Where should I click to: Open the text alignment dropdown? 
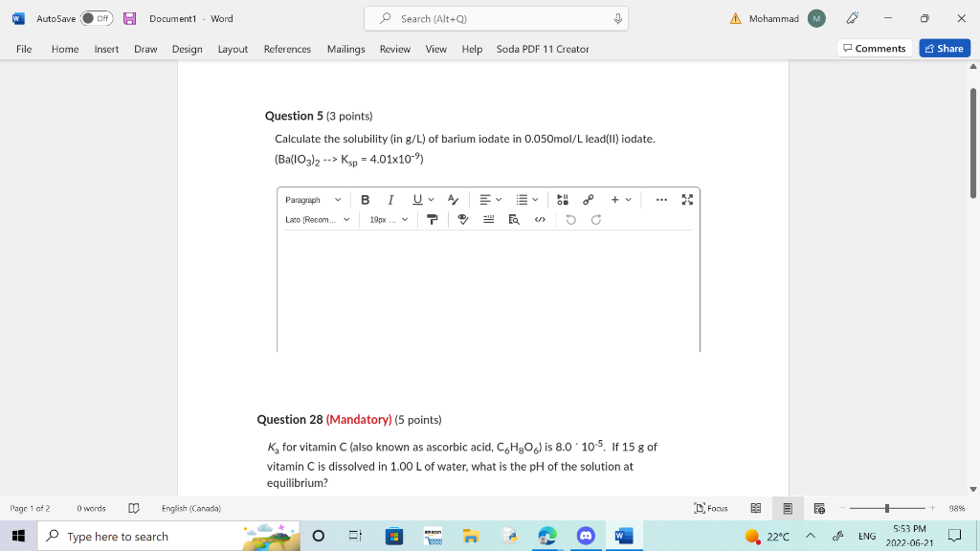click(490, 200)
